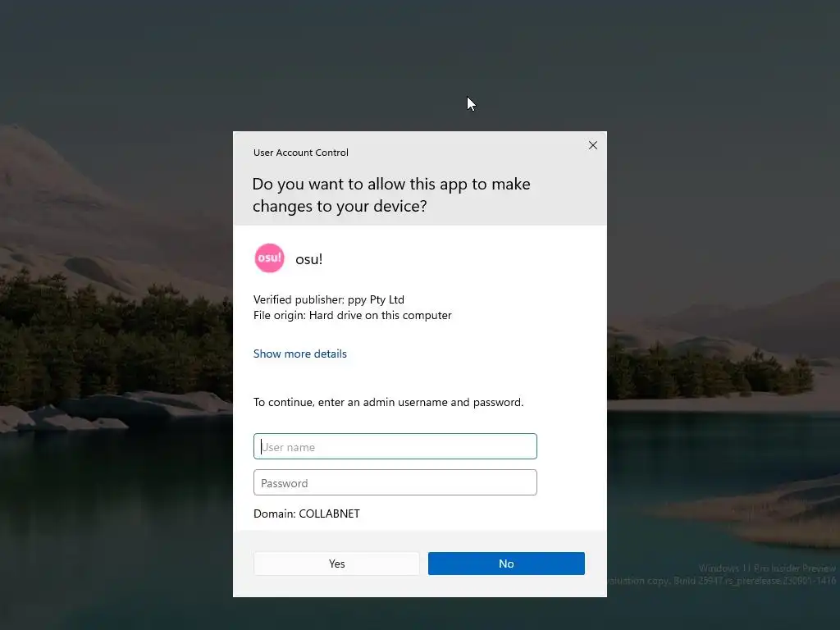Image resolution: width=840 pixels, height=630 pixels.
Task: Click the osu! application name text
Action: point(308,259)
